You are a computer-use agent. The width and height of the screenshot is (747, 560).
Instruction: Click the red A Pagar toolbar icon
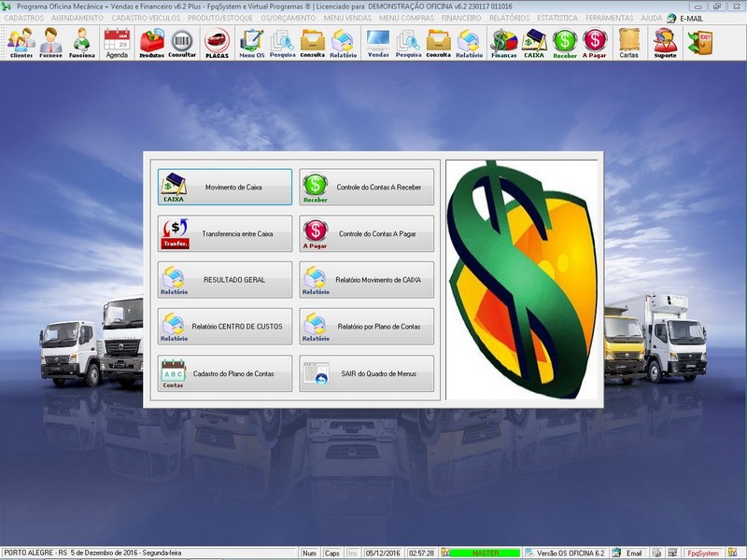pos(595,43)
